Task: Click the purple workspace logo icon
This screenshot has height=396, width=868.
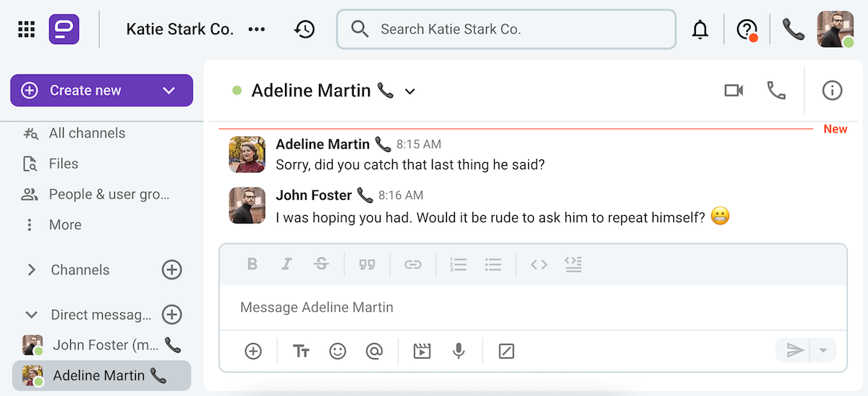Action: pyautogui.click(x=64, y=30)
